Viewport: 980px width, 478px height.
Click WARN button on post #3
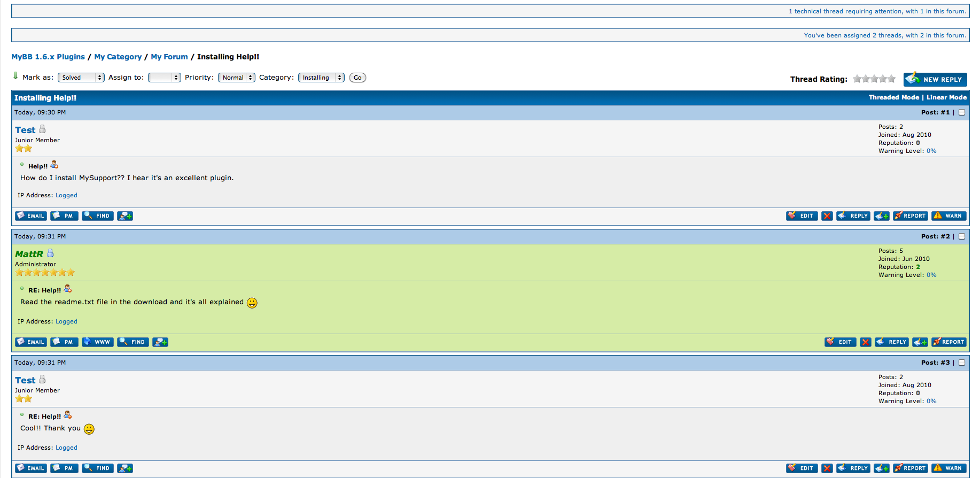tap(948, 468)
